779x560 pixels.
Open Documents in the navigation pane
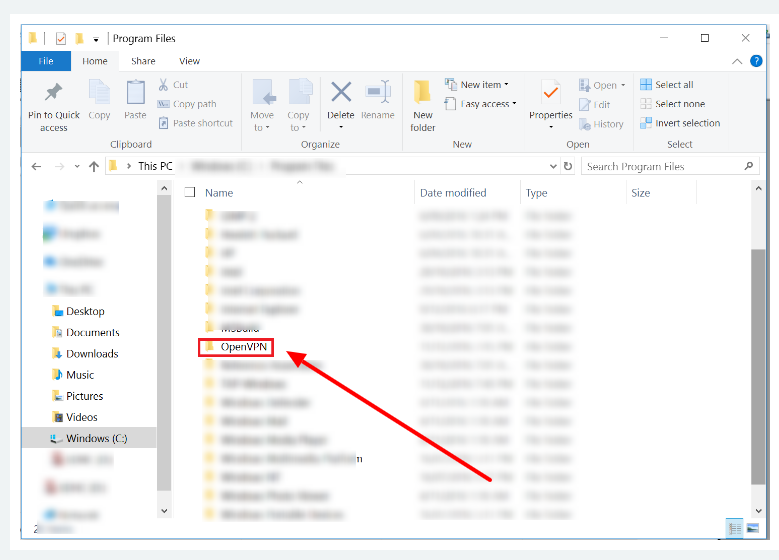point(86,332)
